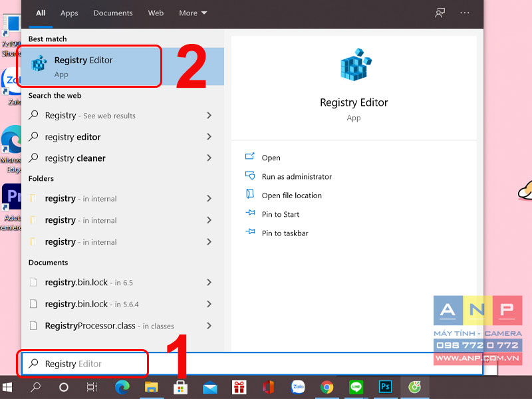Open Microsoft Store from taskbar
Image resolution: width=532 pixels, height=399 pixels.
(180, 387)
